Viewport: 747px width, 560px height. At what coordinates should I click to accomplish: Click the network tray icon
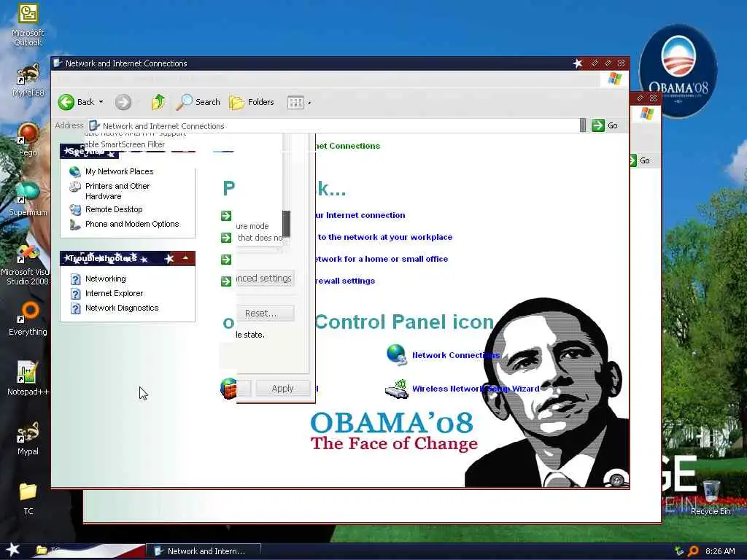coord(679,551)
